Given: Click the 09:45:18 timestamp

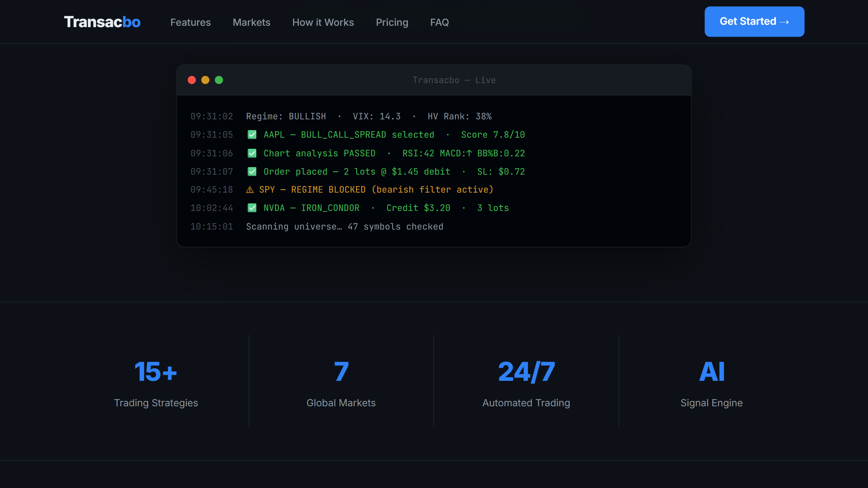Looking at the screenshot, I should 212,190.
